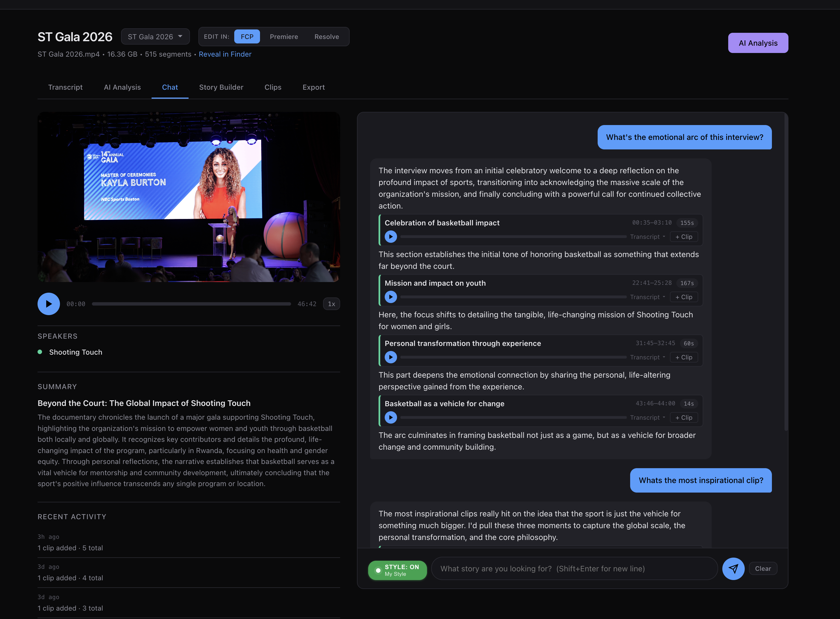
Task: Play the main video preview
Action: (49, 304)
